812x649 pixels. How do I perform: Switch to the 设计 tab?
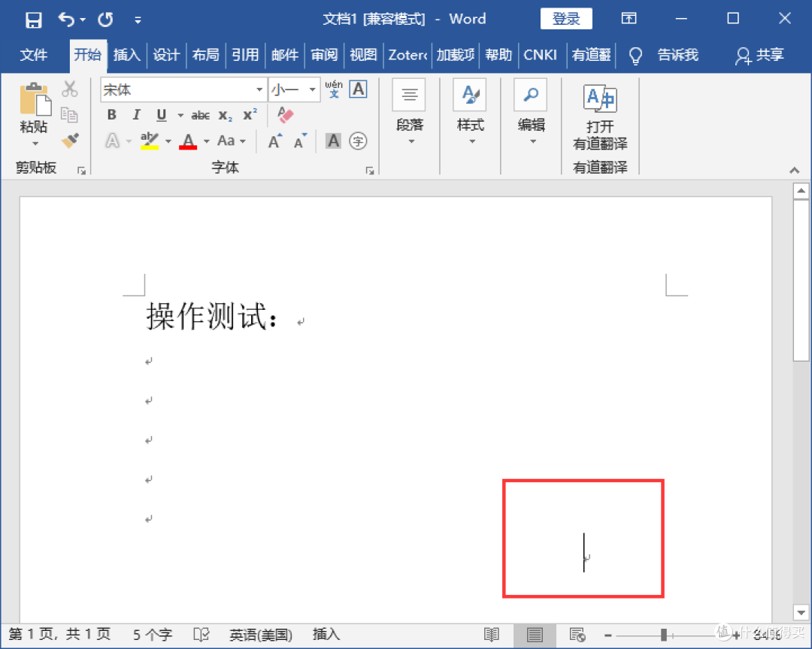166,55
